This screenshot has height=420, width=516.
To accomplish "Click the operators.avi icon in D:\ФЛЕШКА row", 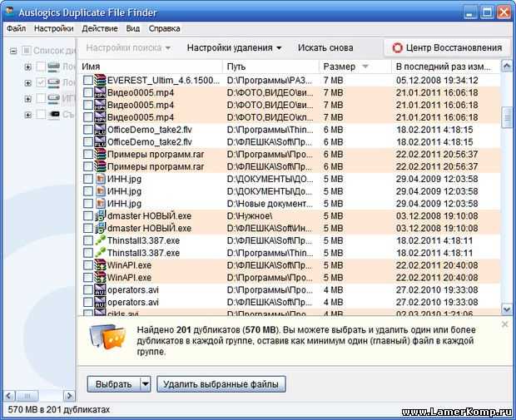I will pos(100,302).
